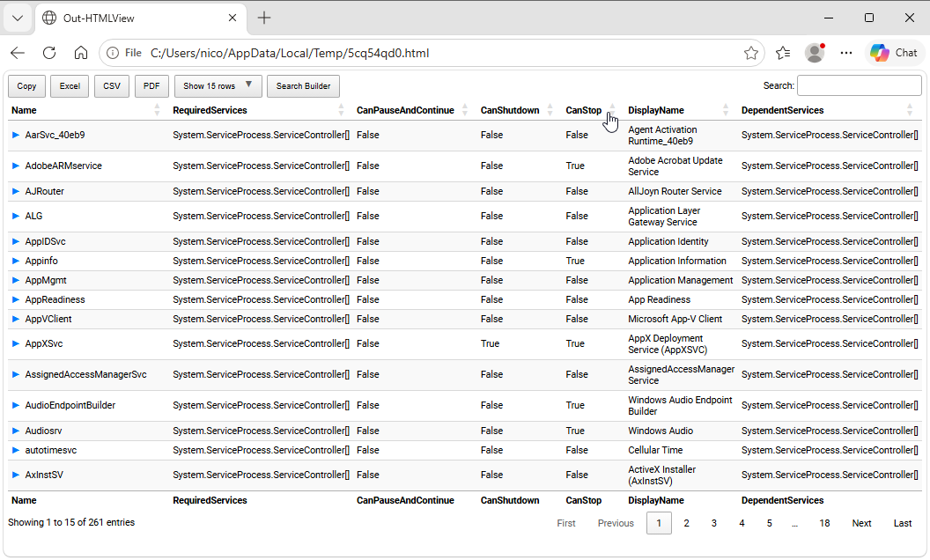
Task: Expand the AarSvc_40eb9 row
Action: click(16, 135)
